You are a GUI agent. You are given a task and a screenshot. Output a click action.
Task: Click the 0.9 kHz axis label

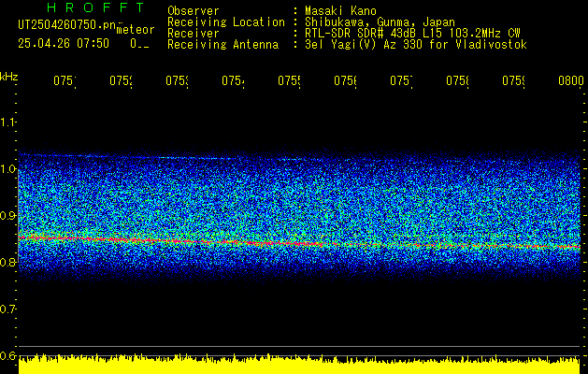coord(7,216)
